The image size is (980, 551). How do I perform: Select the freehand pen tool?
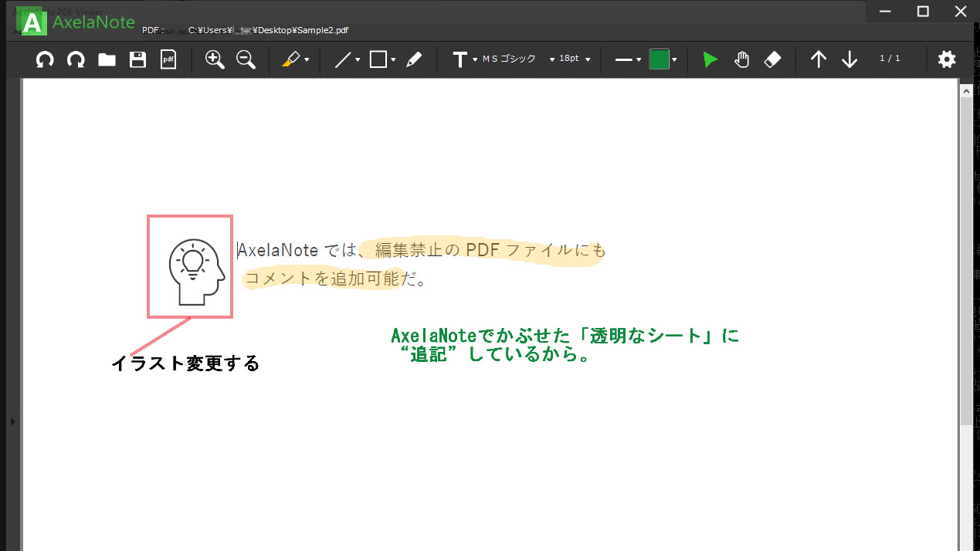point(415,59)
